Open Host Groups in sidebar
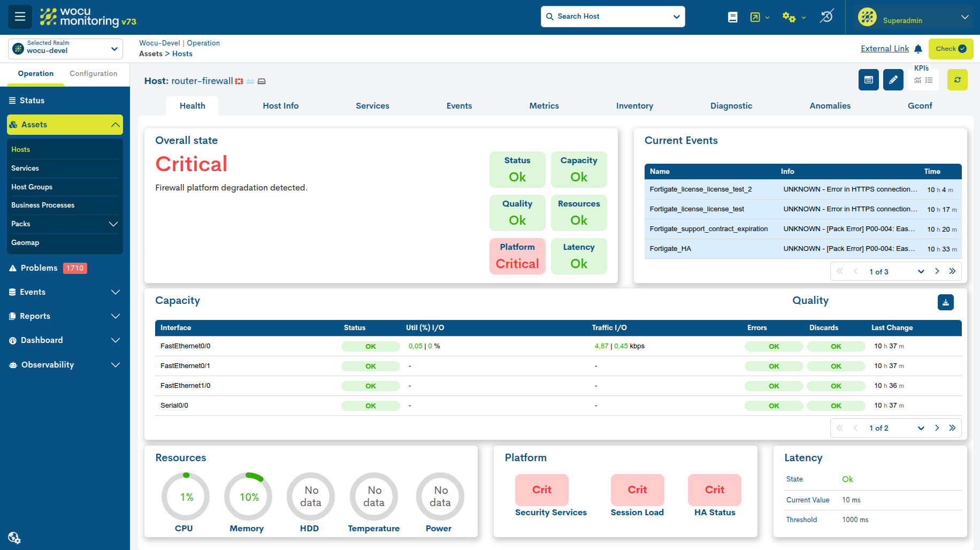This screenshot has height=550, width=980. pos(32,187)
